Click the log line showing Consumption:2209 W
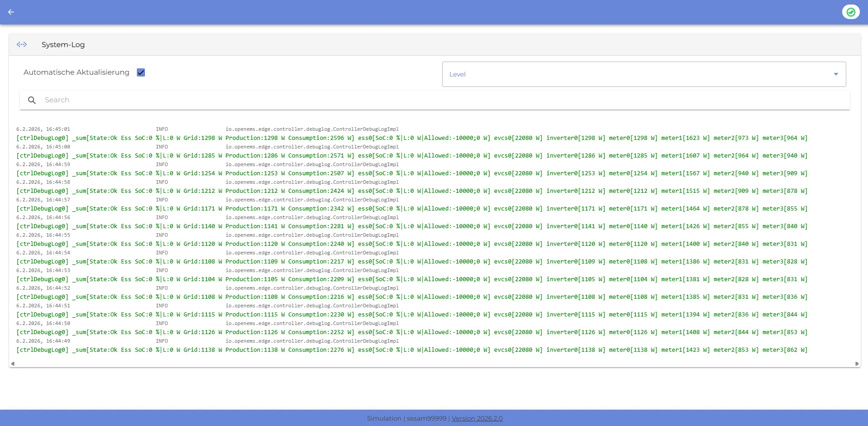Image resolution: width=868 pixels, height=426 pixels. (x=411, y=279)
